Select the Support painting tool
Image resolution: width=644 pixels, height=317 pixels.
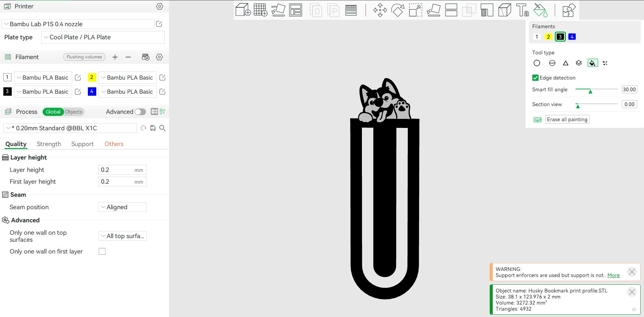click(487, 10)
